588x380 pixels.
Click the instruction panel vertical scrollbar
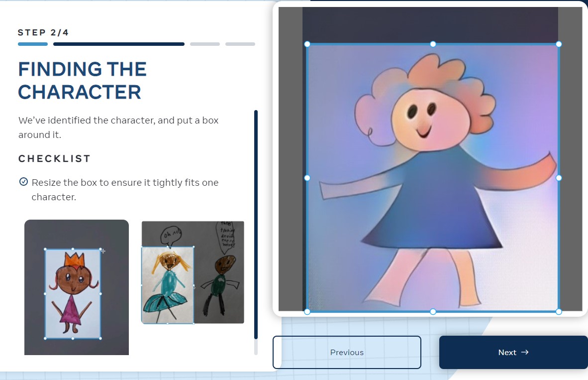[x=256, y=224]
